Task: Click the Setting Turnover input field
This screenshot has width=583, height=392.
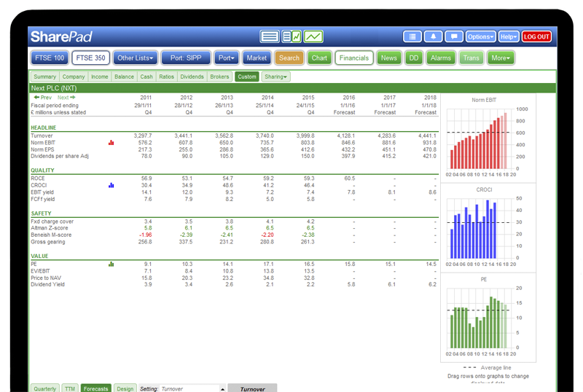Action: coord(189,388)
